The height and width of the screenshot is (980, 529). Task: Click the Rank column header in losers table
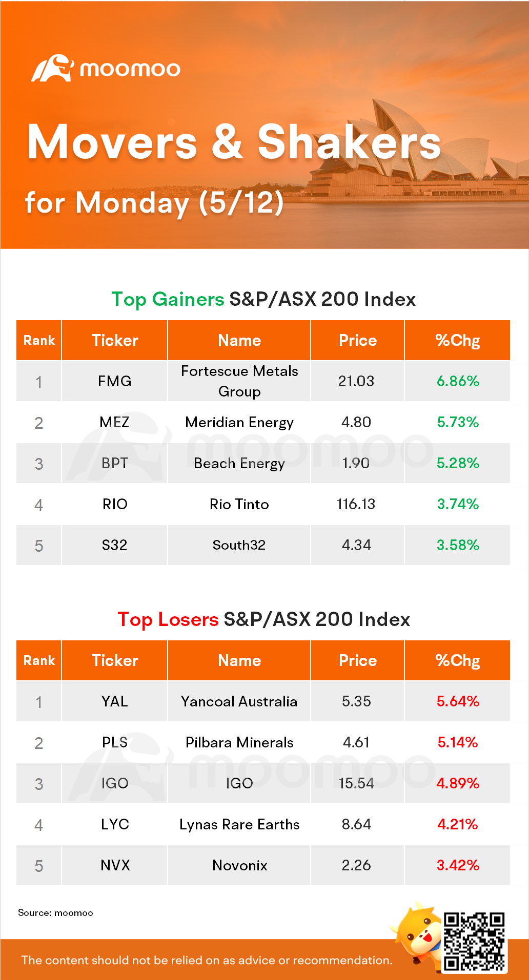(39, 661)
